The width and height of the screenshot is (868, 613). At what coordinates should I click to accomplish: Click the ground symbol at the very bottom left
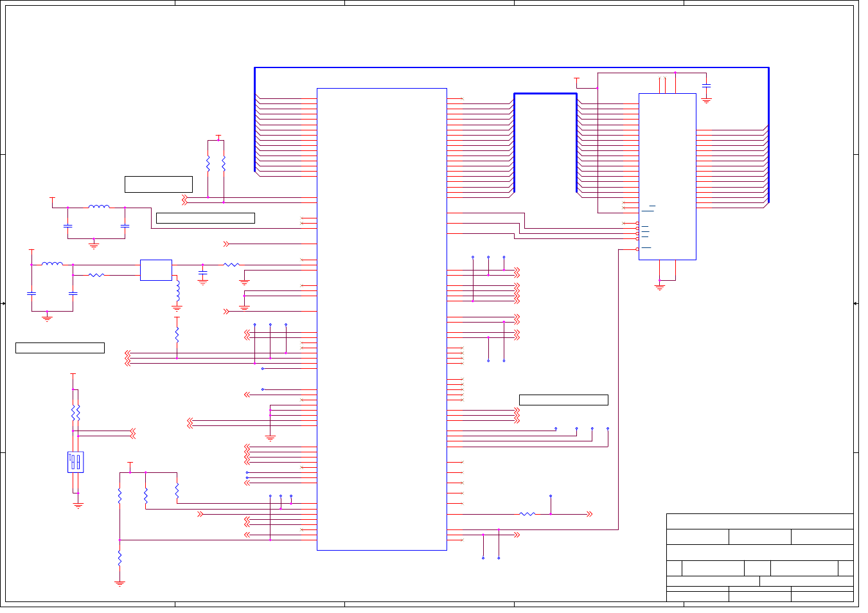[x=120, y=583]
